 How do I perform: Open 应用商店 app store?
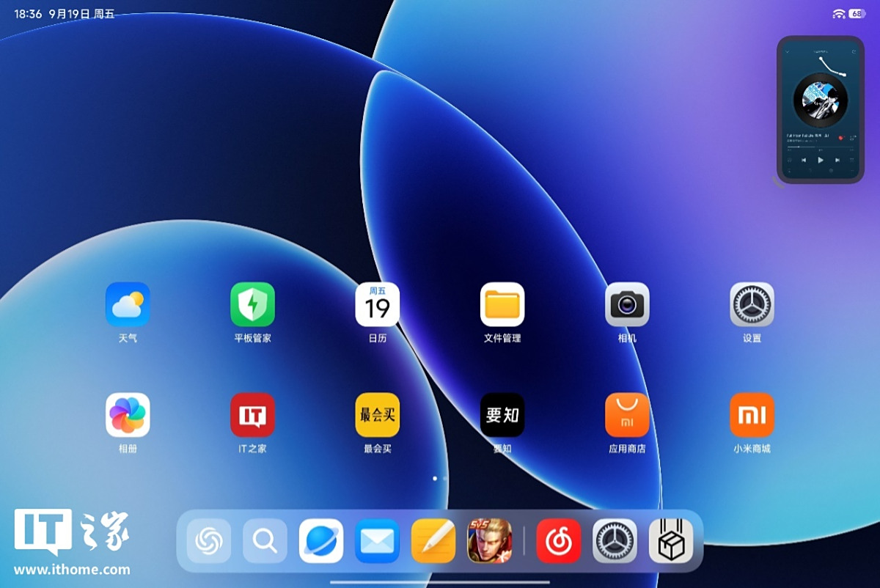click(x=627, y=415)
